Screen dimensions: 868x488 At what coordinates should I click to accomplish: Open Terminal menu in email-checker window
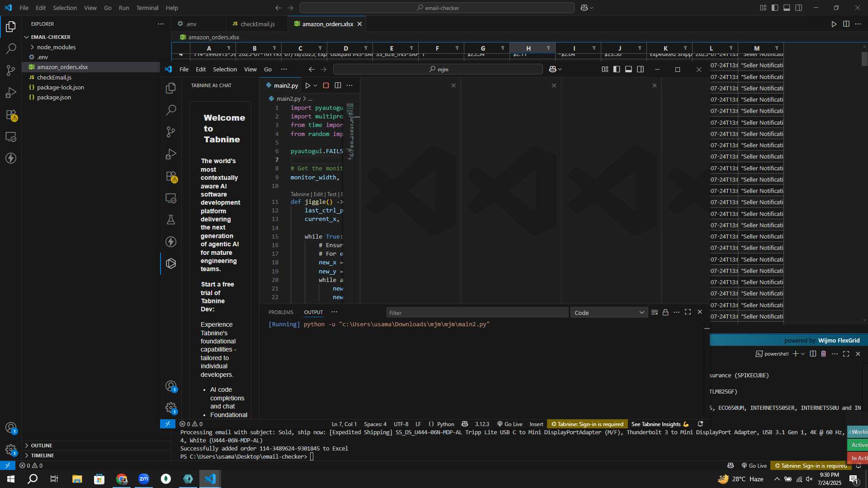point(147,8)
